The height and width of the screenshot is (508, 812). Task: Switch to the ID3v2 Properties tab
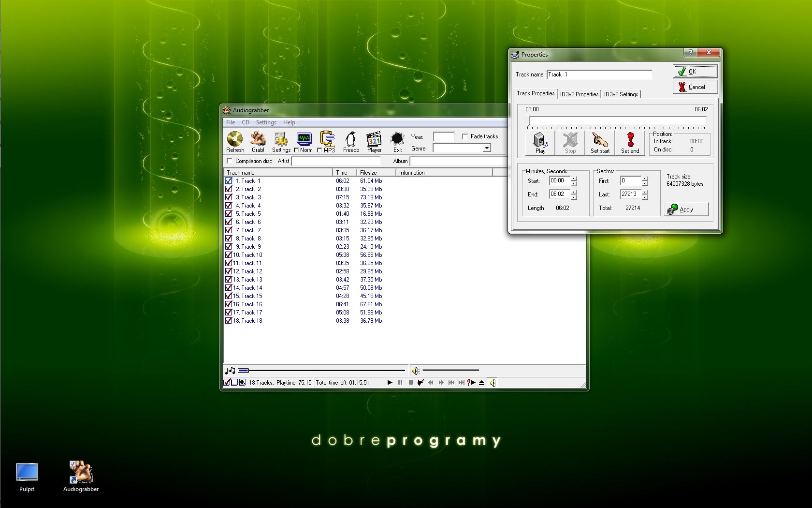click(579, 94)
